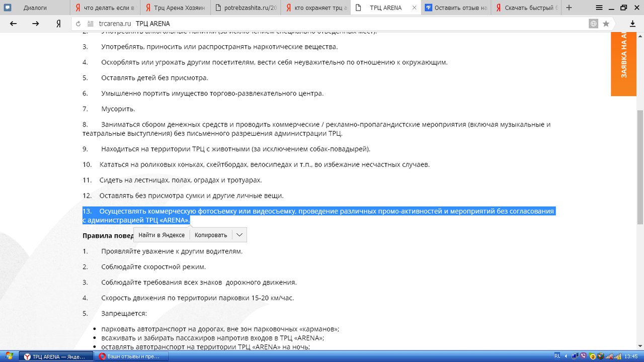Click the signal bars icon with red X
Viewport: 644px width, 362px height.
(x=609, y=356)
